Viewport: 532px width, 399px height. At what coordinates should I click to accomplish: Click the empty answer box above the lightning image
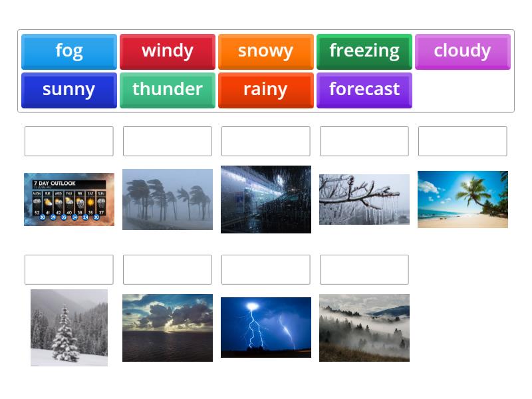coord(265,269)
